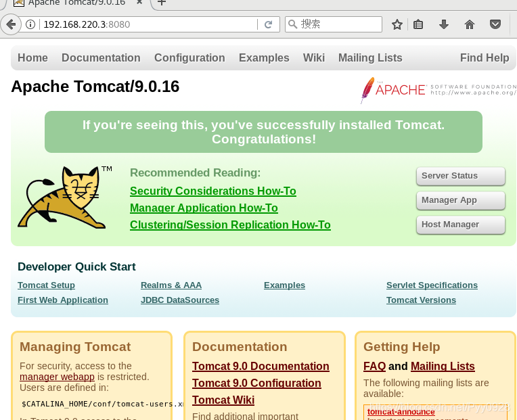Show bookmarks list icon

[418, 24]
